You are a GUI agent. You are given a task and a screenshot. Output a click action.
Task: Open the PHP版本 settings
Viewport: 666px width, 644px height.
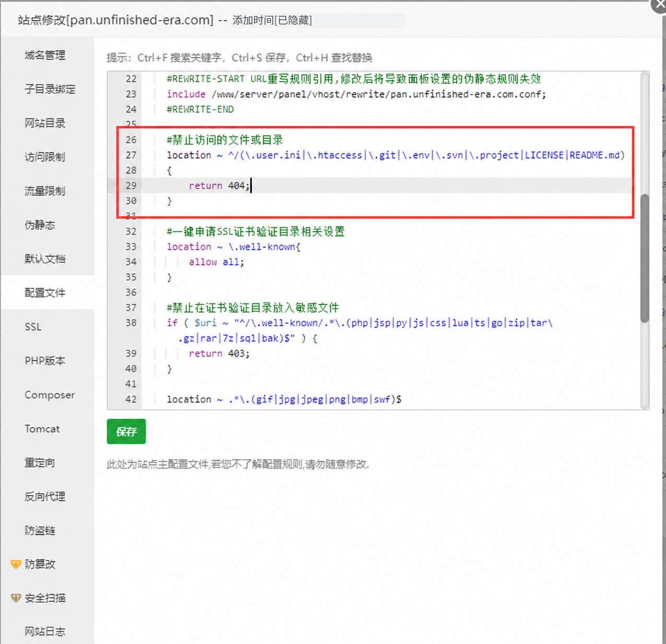[45, 360]
